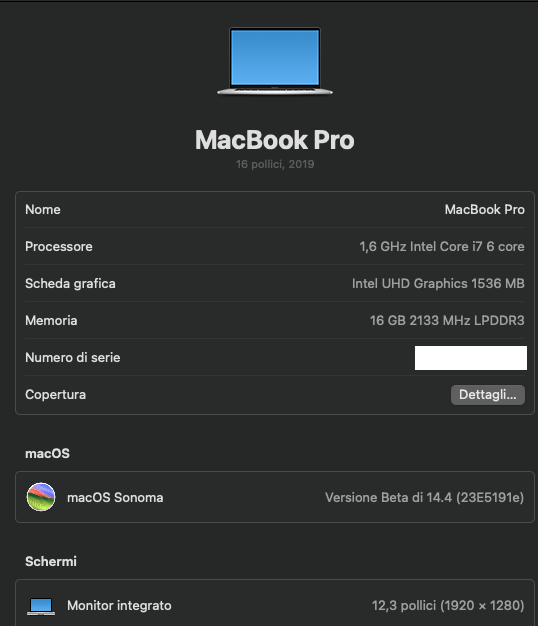
Task: Click the Monitor integrato label
Action: (x=119, y=606)
